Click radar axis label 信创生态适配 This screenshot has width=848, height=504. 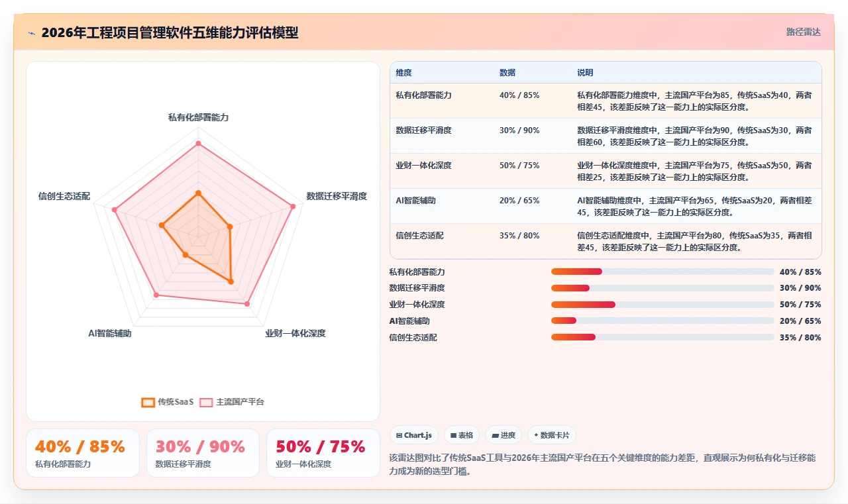click(x=64, y=196)
